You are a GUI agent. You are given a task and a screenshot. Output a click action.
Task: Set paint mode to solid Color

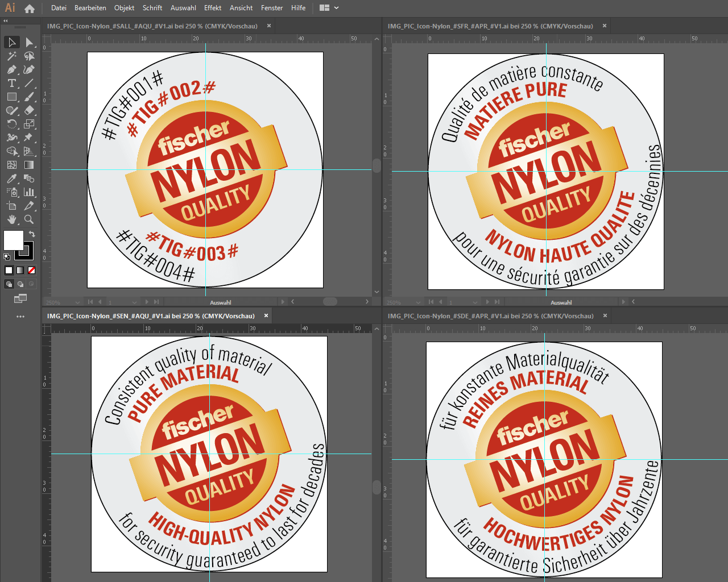click(9, 271)
